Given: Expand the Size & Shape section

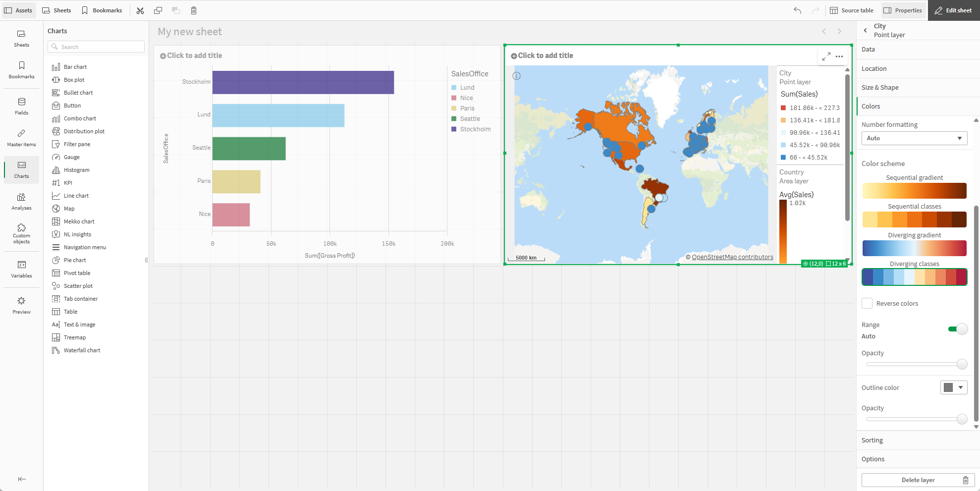Looking at the screenshot, I should click(880, 87).
